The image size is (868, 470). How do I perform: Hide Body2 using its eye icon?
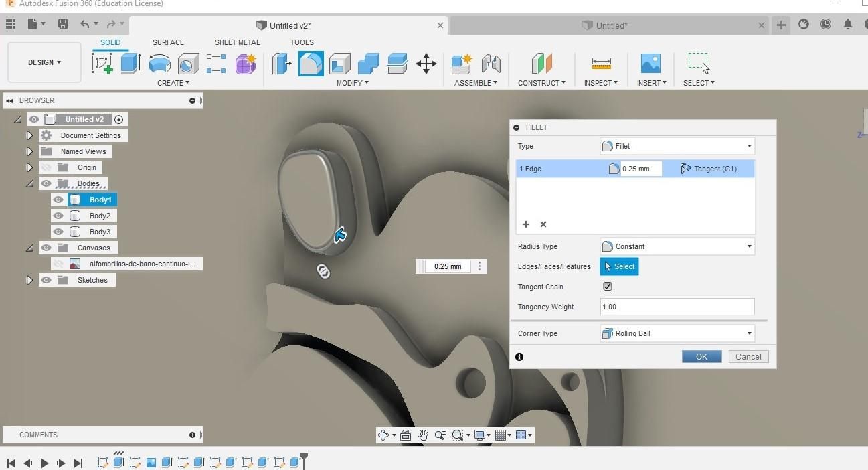click(x=58, y=216)
